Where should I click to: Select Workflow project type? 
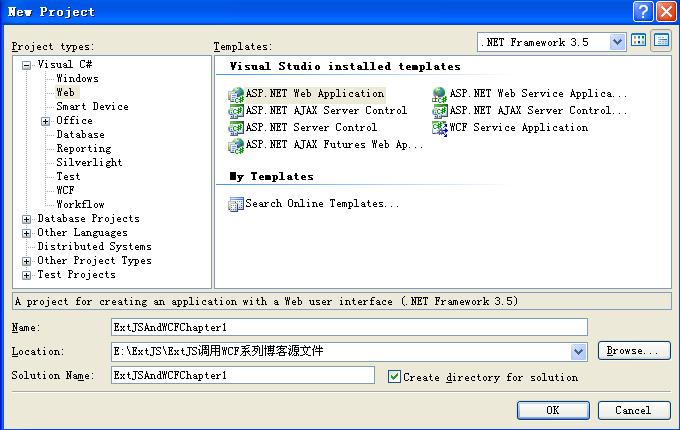click(x=80, y=205)
